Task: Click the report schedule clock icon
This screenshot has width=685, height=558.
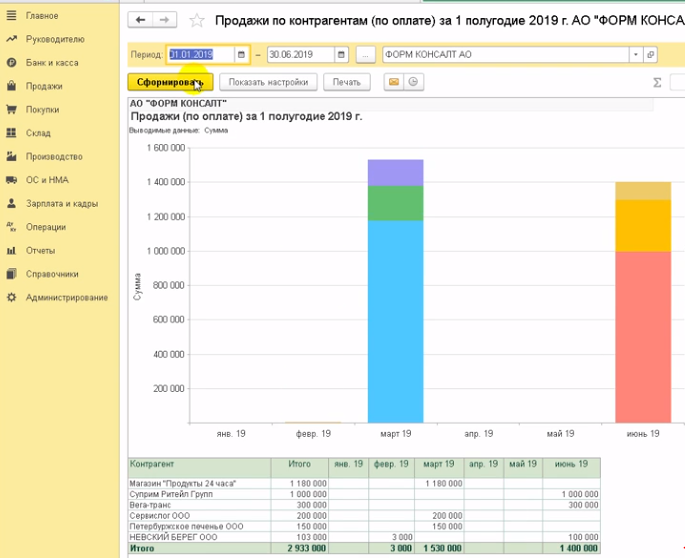Action: 412,82
